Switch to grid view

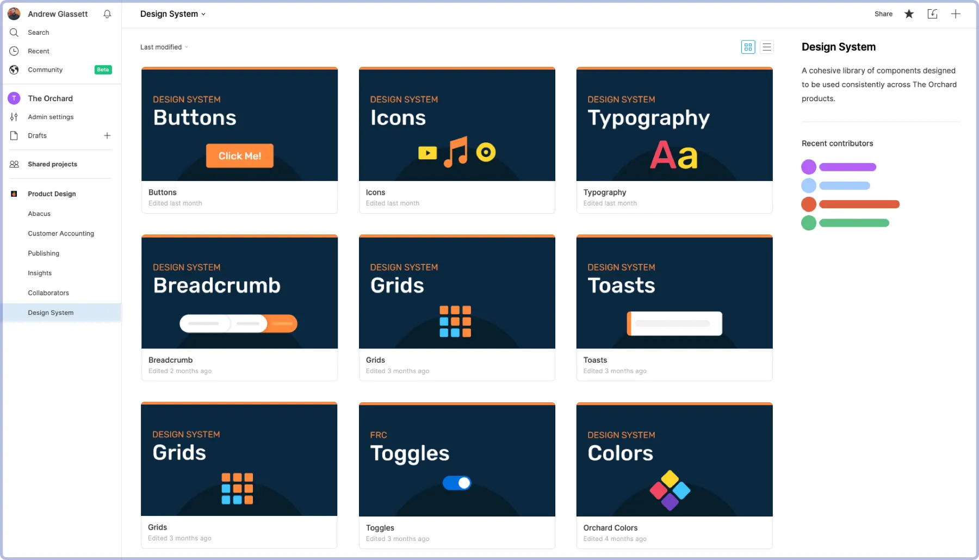(748, 47)
